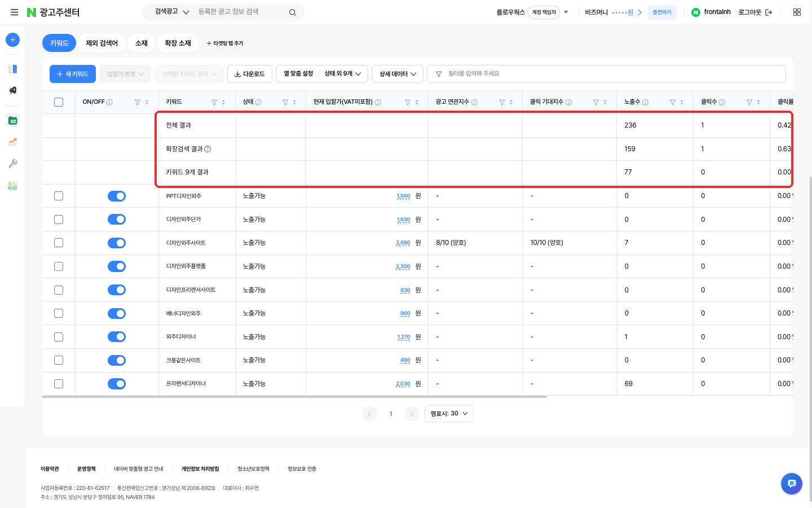812x508 pixels.
Task: Open the chart report sidebar icon
Action: (x=12, y=142)
